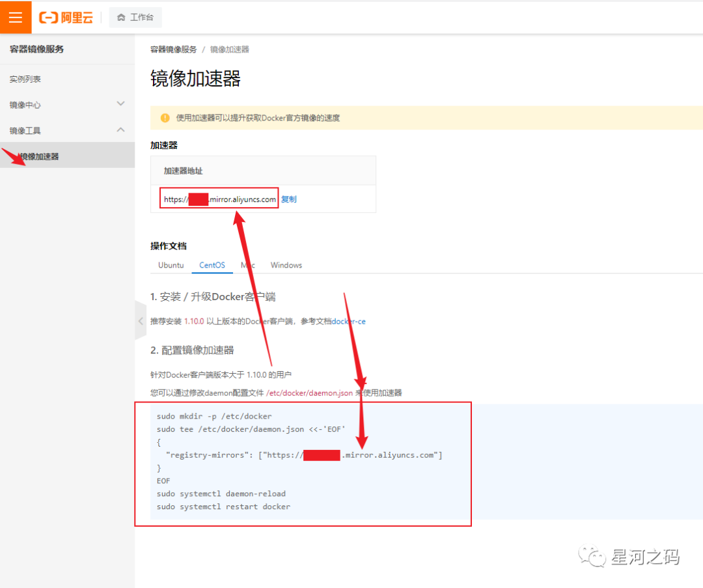The height and width of the screenshot is (588, 703).
Task: Switch to the Ubuntu tab
Action: pyautogui.click(x=171, y=265)
